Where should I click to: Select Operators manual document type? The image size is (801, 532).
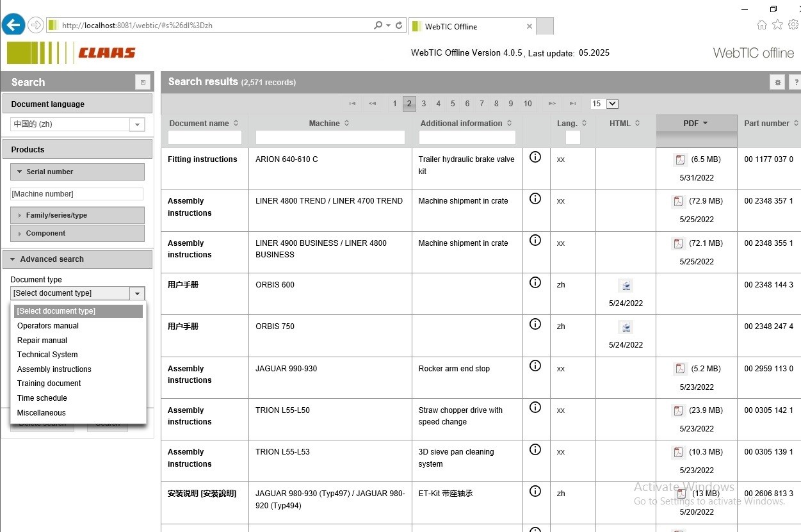pos(78,326)
